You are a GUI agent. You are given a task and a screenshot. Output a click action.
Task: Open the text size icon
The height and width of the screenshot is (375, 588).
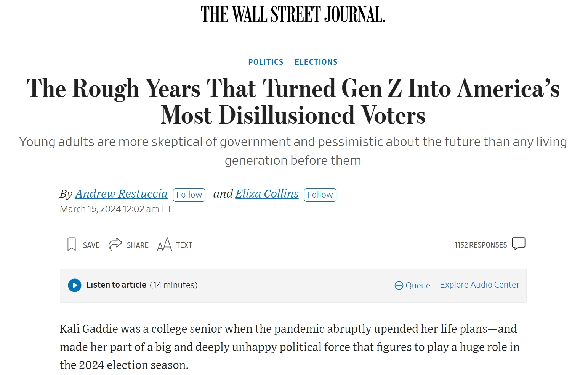tap(164, 245)
